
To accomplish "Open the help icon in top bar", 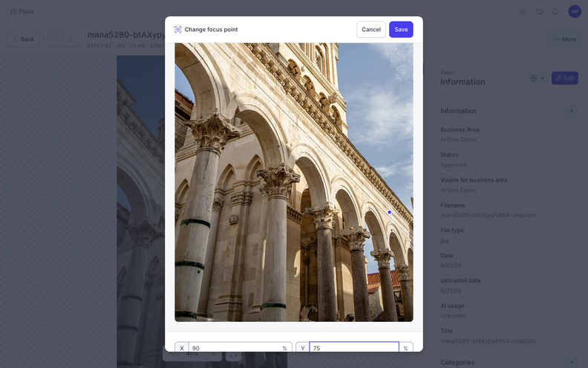I will pos(522,12).
